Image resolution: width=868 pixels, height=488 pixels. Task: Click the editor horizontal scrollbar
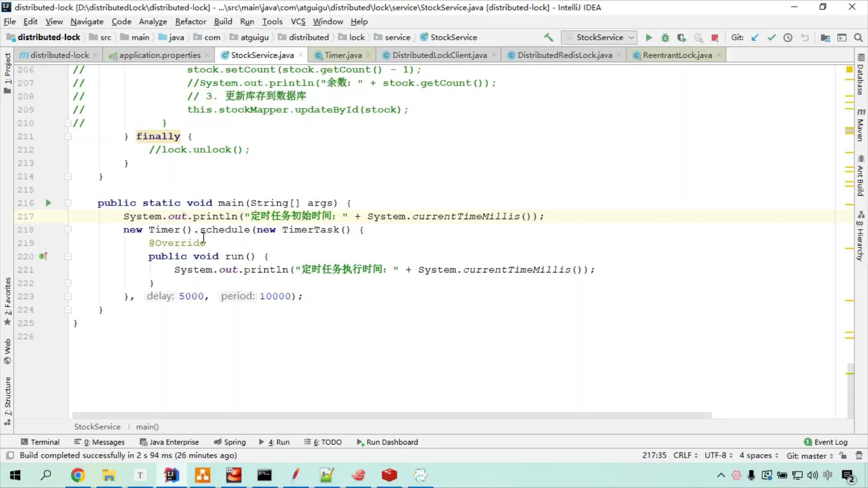[x=392, y=415]
